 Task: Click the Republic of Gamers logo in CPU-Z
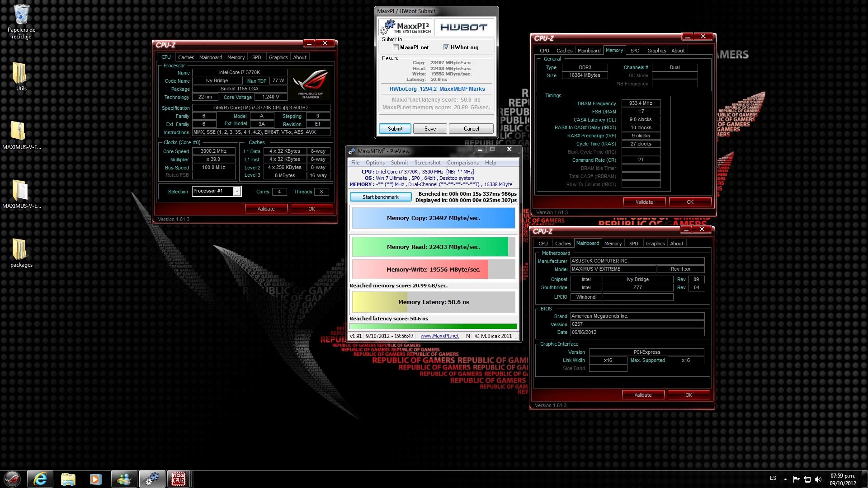pos(310,84)
